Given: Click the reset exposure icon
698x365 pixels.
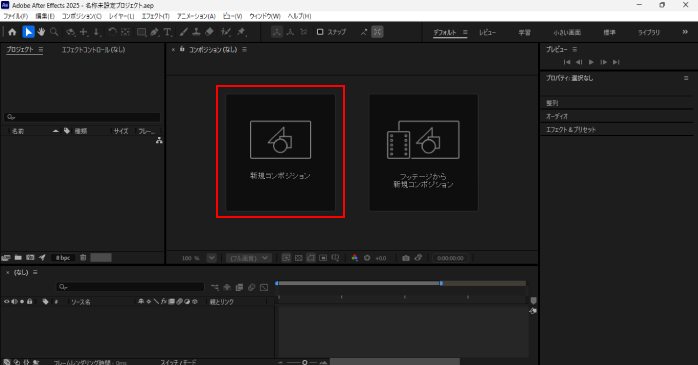Looking at the screenshot, I should (367, 258).
